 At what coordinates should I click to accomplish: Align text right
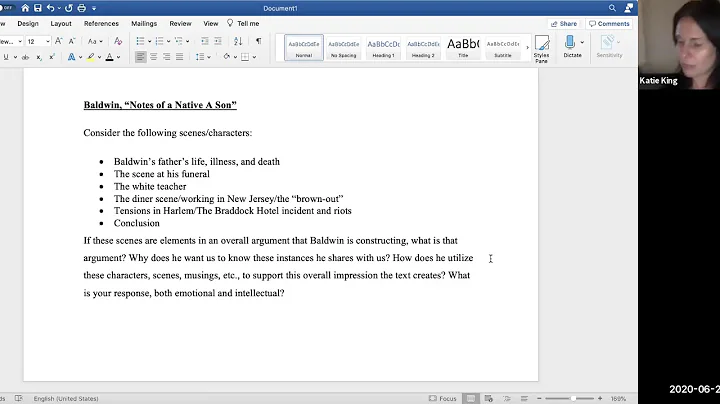click(x=166, y=57)
